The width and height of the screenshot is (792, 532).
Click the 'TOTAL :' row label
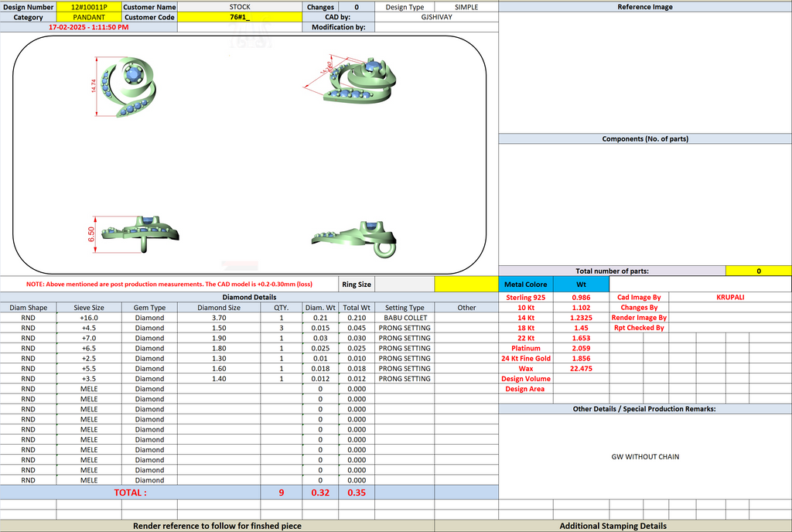point(130,493)
